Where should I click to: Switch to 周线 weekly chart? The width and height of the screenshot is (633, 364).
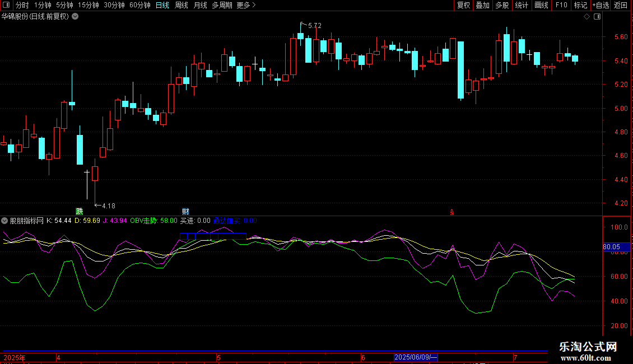pos(181,5)
